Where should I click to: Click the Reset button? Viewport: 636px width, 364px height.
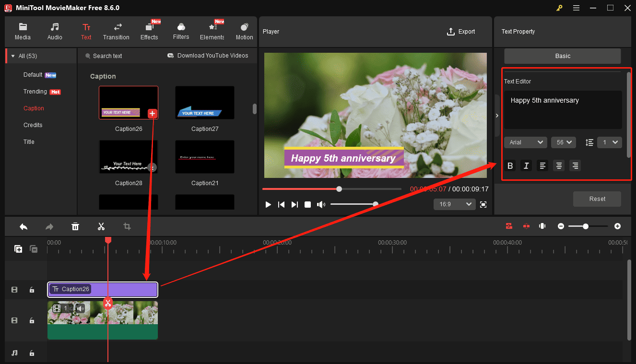(597, 199)
